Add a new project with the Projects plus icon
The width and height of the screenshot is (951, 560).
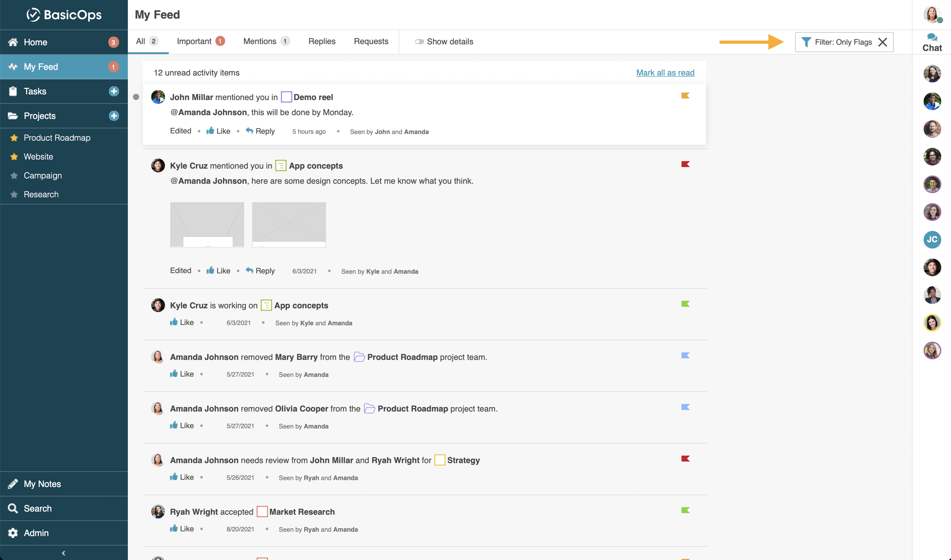[x=114, y=116]
